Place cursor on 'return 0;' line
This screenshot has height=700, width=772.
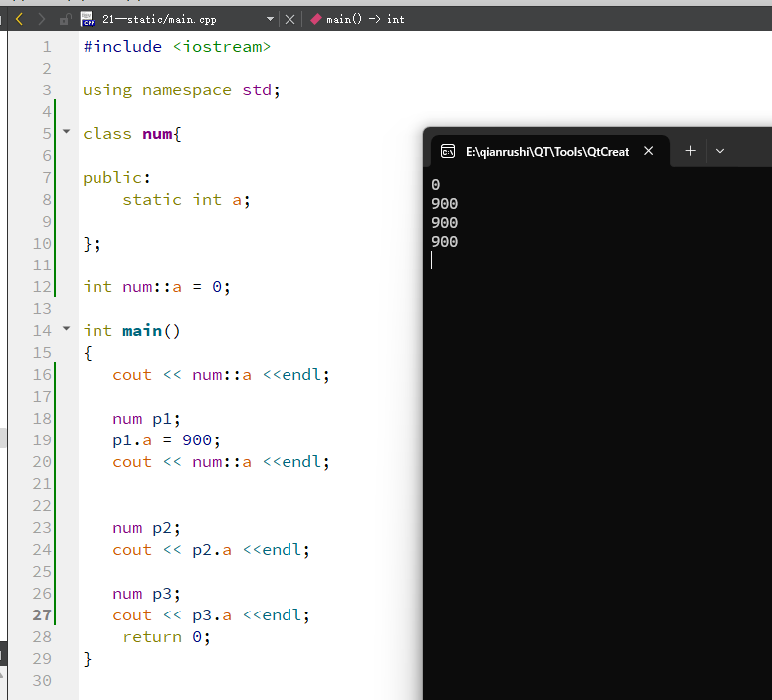[x=166, y=637]
